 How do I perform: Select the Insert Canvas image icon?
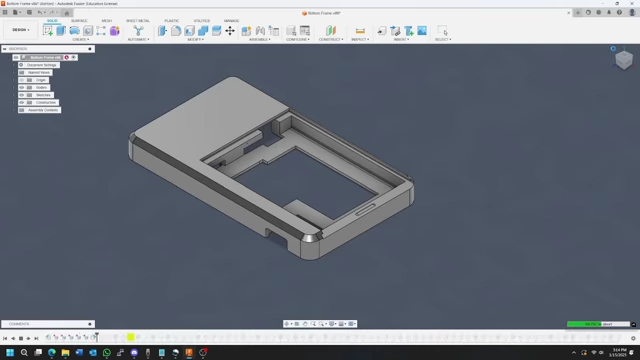click(x=422, y=31)
